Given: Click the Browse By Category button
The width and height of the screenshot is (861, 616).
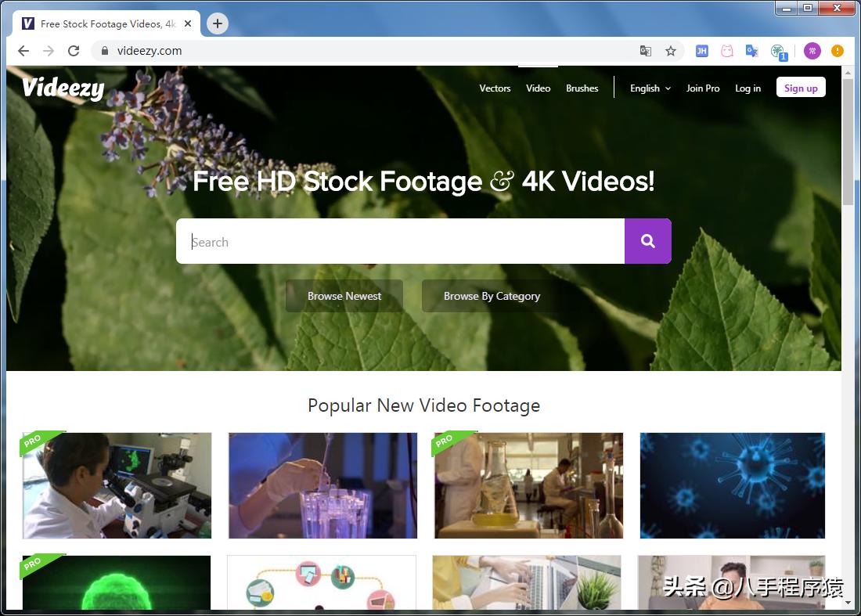Looking at the screenshot, I should tap(492, 296).
